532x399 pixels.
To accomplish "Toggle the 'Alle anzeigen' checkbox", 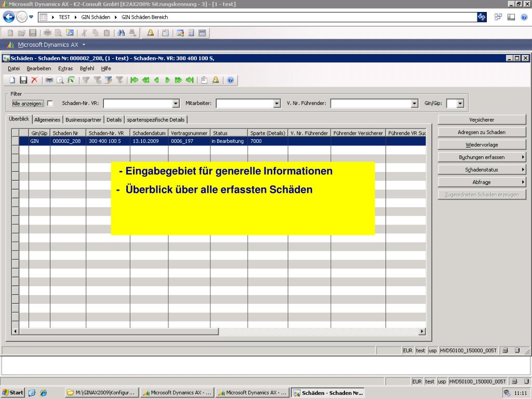I will pos(50,103).
